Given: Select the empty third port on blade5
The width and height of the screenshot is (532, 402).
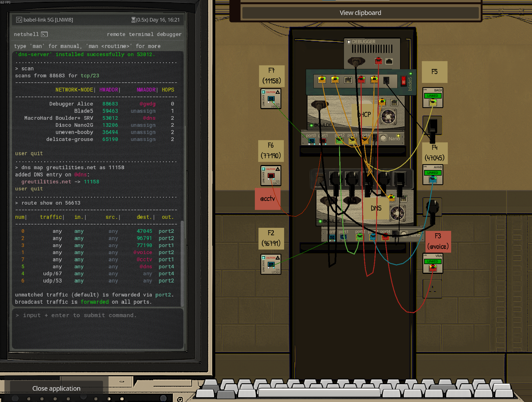Looking at the screenshot, I should point(348,80).
